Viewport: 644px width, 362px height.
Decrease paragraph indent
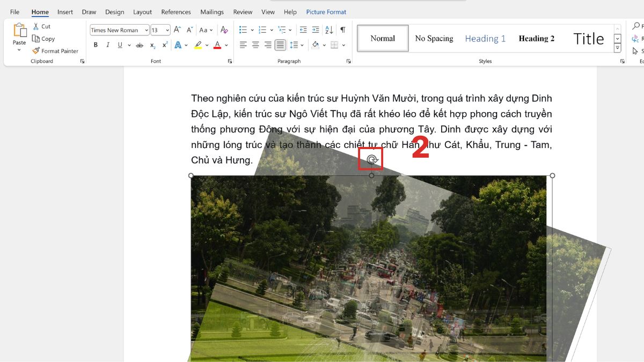(303, 30)
